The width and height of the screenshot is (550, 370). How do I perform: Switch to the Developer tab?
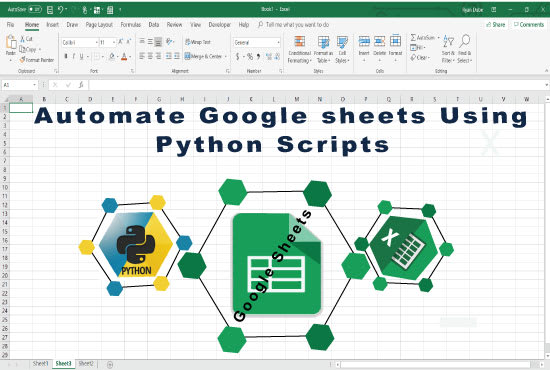tap(220, 25)
